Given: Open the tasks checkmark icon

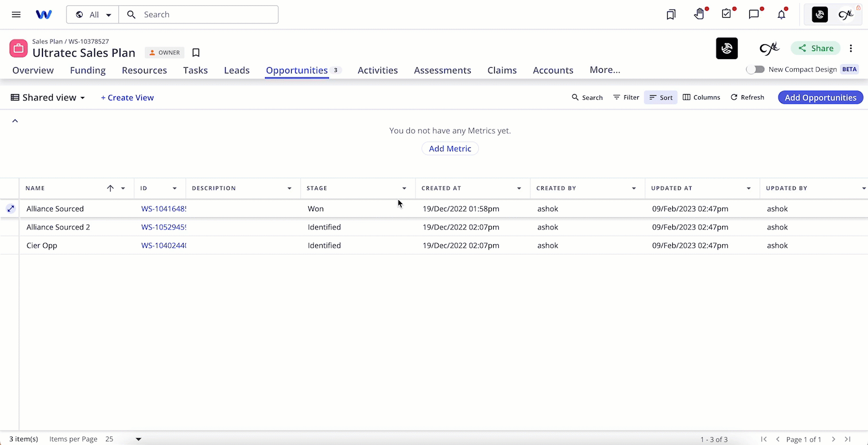Looking at the screenshot, I should (x=727, y=14).
